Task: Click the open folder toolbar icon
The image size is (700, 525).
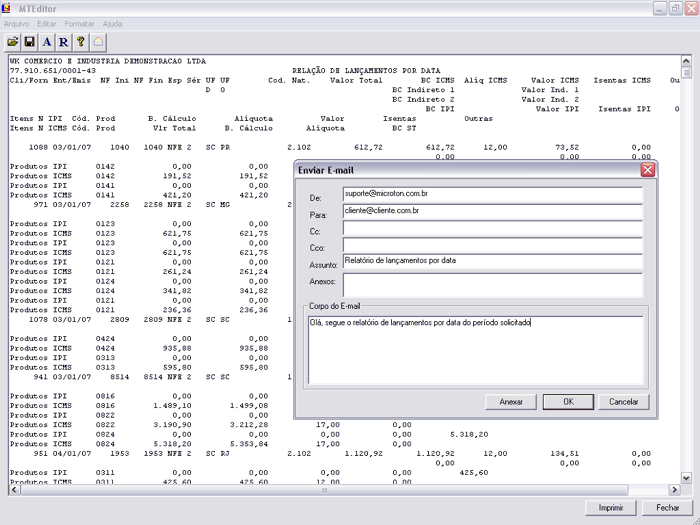Action: pos(13,42)
